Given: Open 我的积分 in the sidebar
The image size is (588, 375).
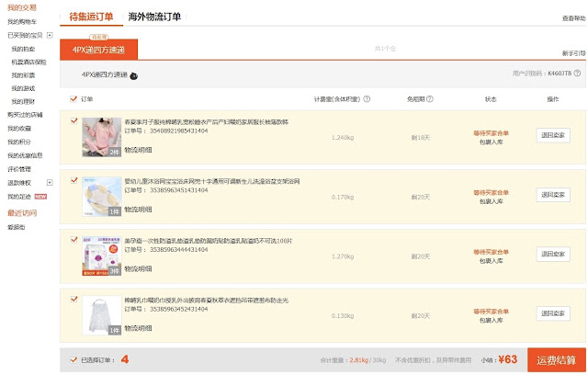Looking at the screenshot, I should pos(19,142).
